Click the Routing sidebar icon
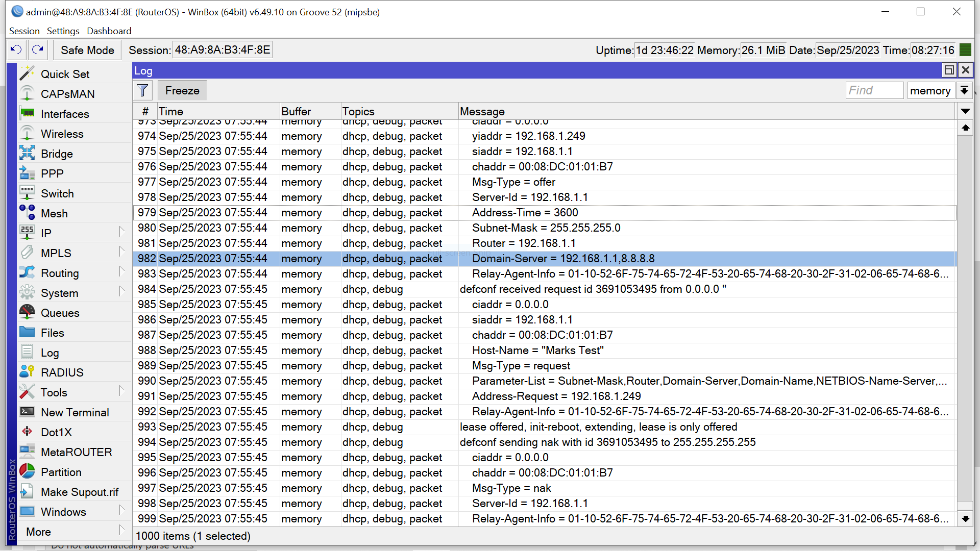This screenshot has width=980, height=551. (27, 273)
